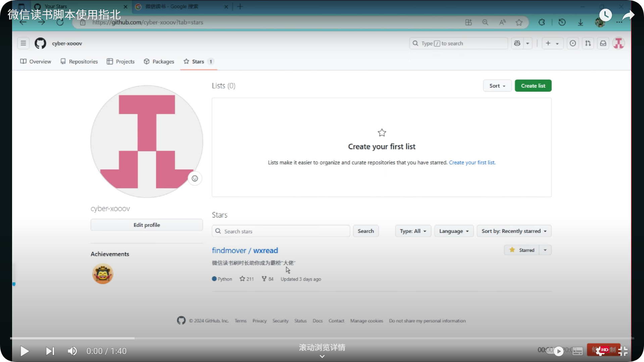Click Do not share my personal information
The image size is (644, 362).
click(x=427, y=321)
